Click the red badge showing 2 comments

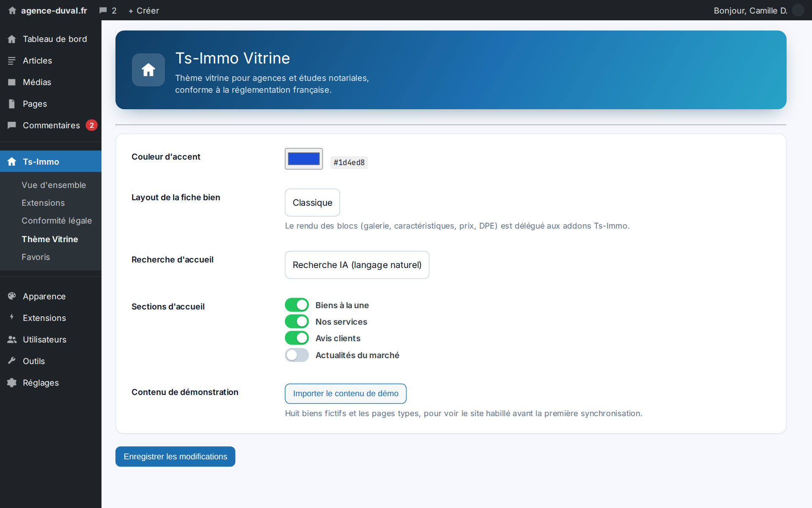pos(91,125)
